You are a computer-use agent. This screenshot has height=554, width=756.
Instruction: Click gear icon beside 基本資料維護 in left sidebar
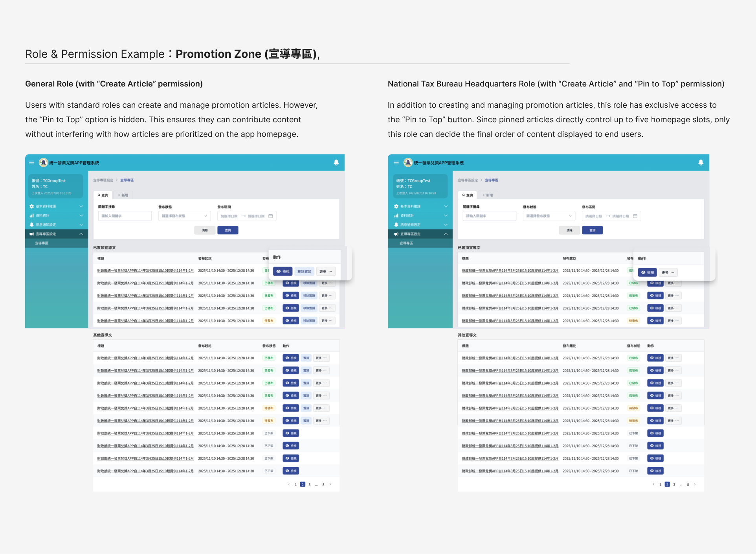point(32,206)
